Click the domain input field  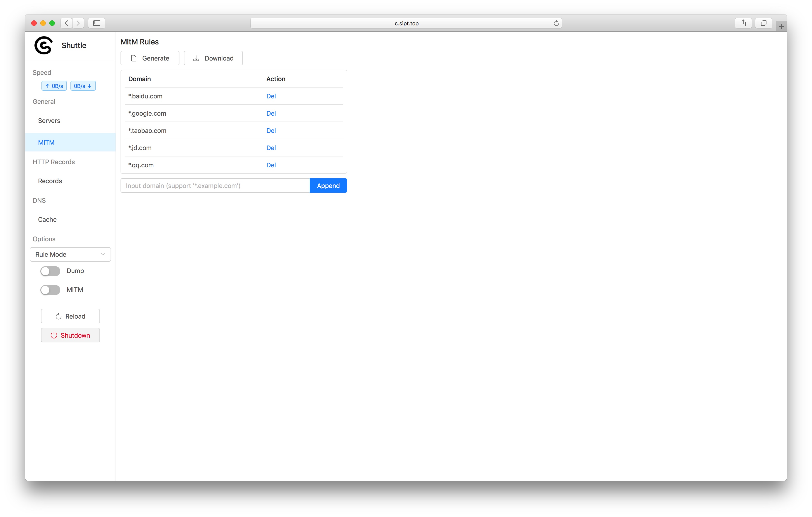pos(215,185)
